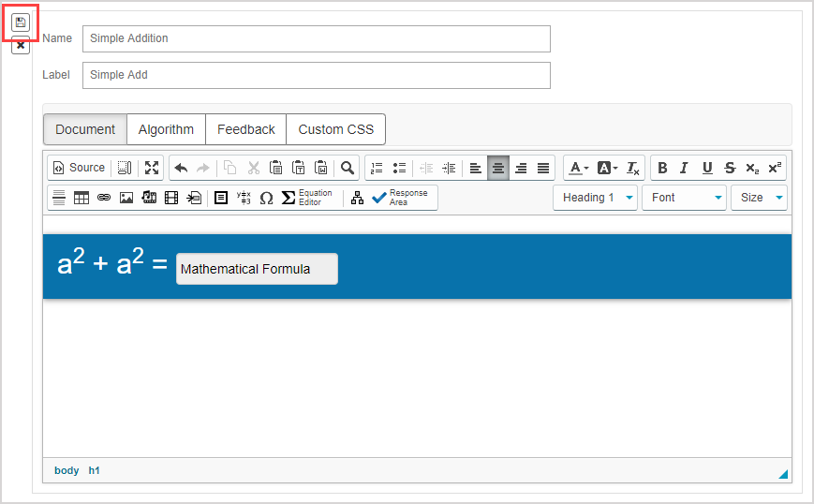Click the save icon at top left

[21, 22]
